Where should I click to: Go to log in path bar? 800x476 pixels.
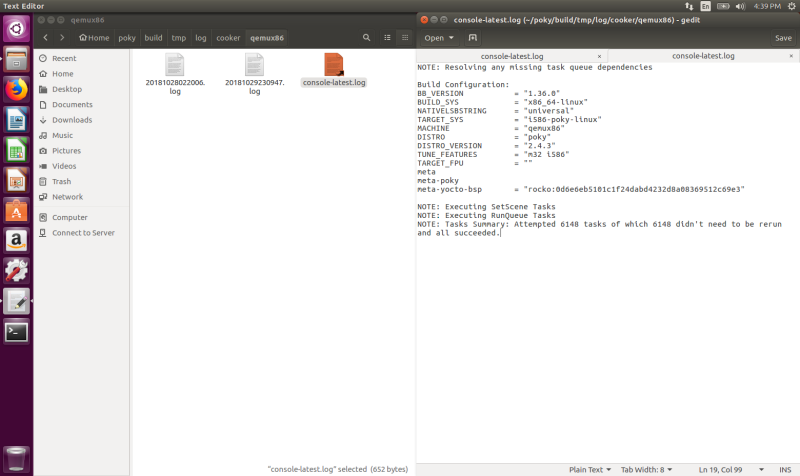[201, 38]
